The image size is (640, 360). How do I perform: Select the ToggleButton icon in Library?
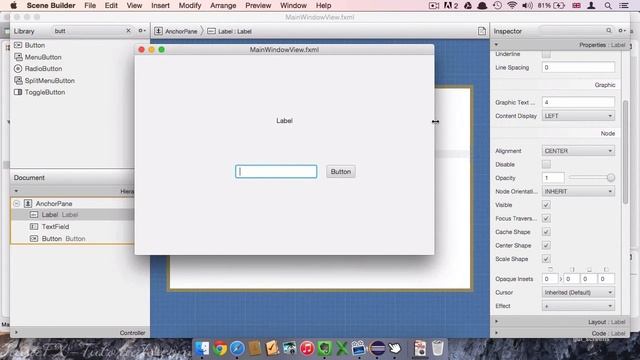pyautogui.click(x=18, y=92)
